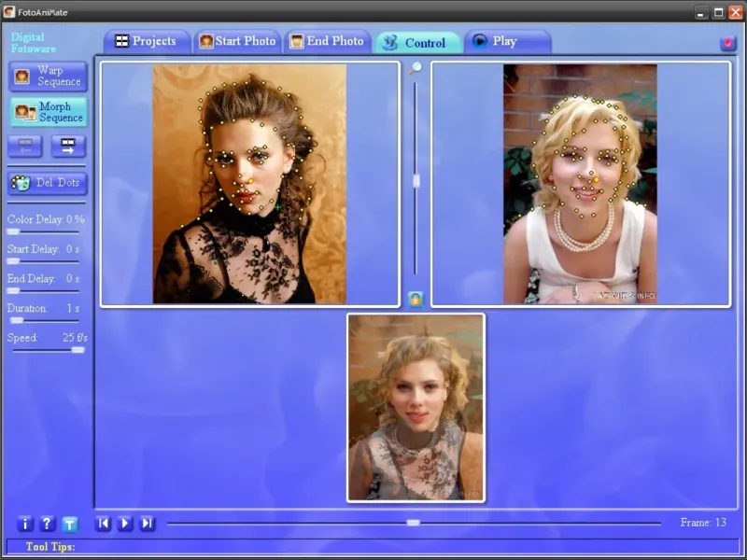747x560 pixels.
Task: Click the magnifier zoom icon
Action: pyautogui.click(x=416, y=68)
